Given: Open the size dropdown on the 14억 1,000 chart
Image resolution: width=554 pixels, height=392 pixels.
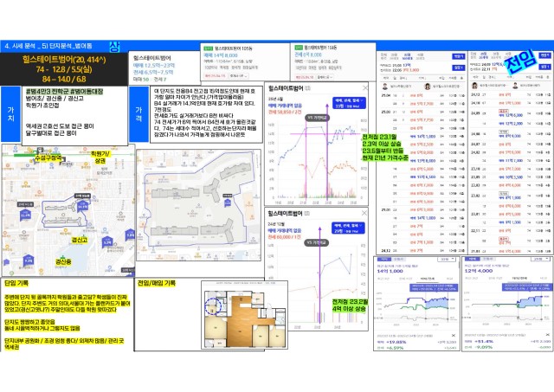Looking at the screenshot, I should (447, 260).
